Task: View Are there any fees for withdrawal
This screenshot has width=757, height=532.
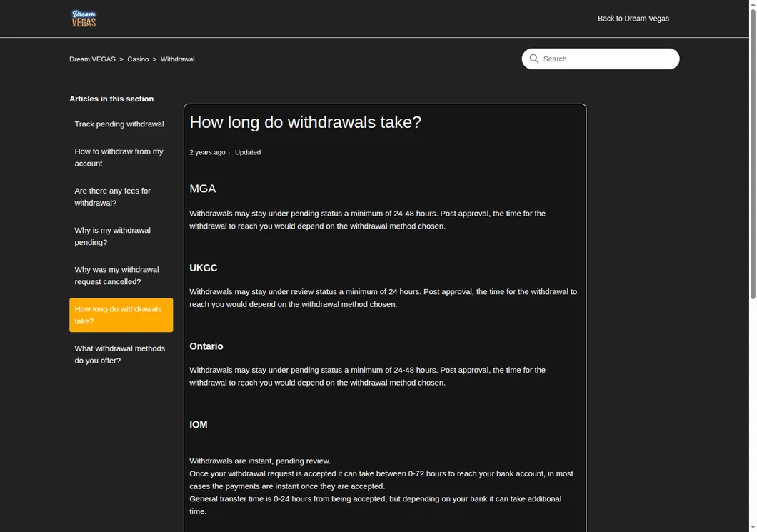Action: click(x=121, y=197)
